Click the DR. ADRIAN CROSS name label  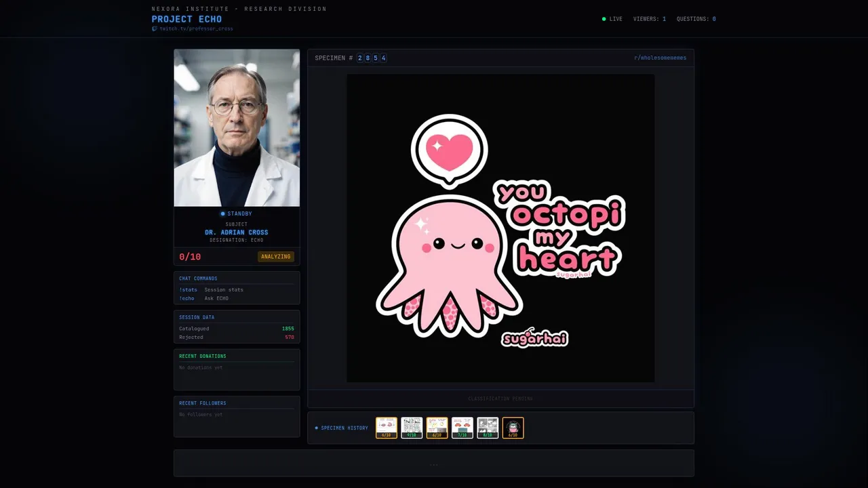pos(237,232)
